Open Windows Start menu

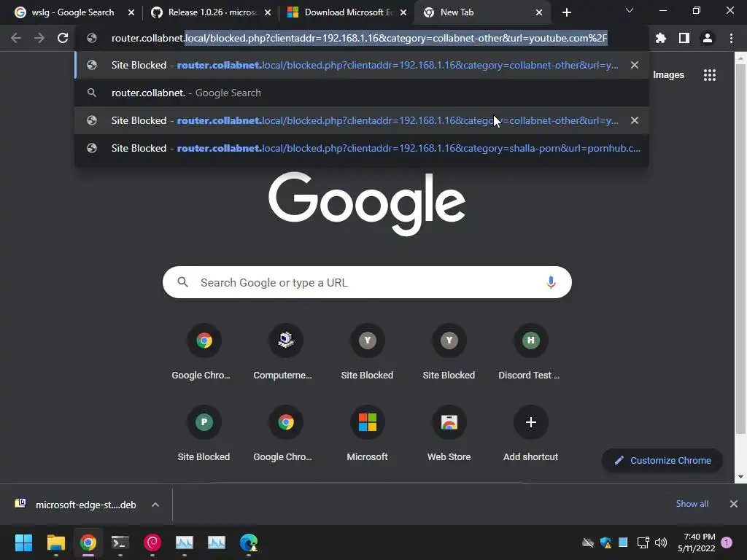(23, 542)
